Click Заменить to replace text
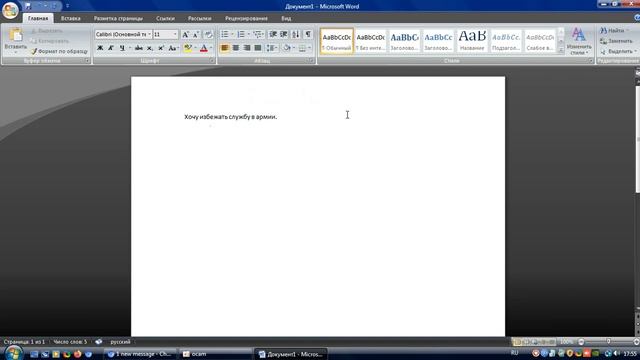The image size is (640, 360). [616, 41]
